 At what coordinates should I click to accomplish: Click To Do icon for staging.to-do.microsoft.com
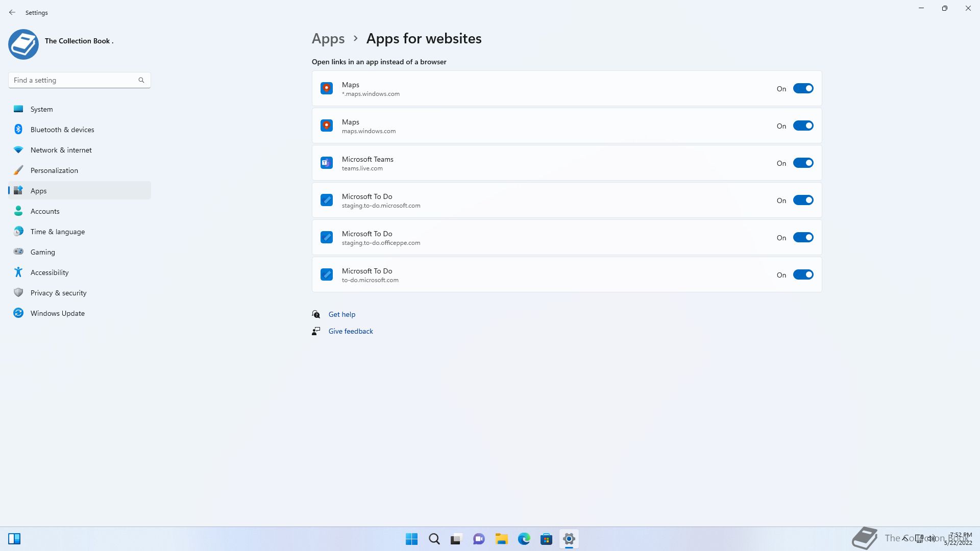click(x=327, y=200)
